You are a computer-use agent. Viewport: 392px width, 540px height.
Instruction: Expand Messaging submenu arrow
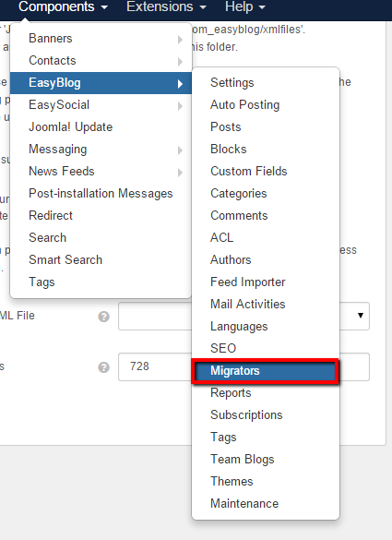(x=180, y=150)
